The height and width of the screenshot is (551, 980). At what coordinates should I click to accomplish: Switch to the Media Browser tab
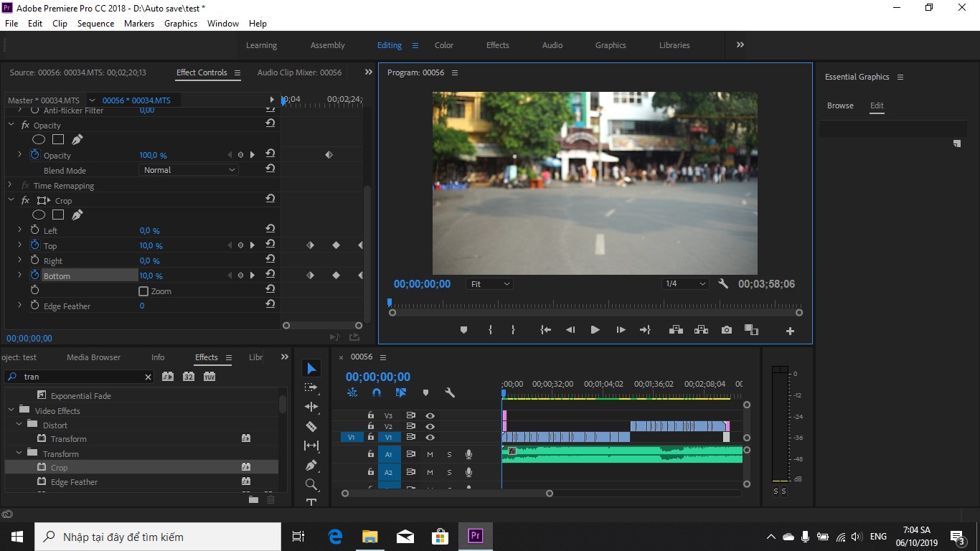coord(93,357)
